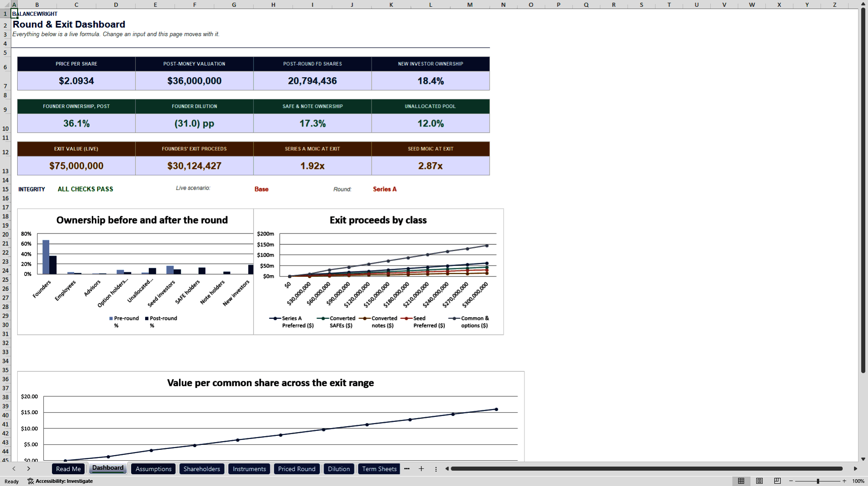The image size is (868, 486).
Task: Switch to Normal view icon
Action: coord(741,481)
